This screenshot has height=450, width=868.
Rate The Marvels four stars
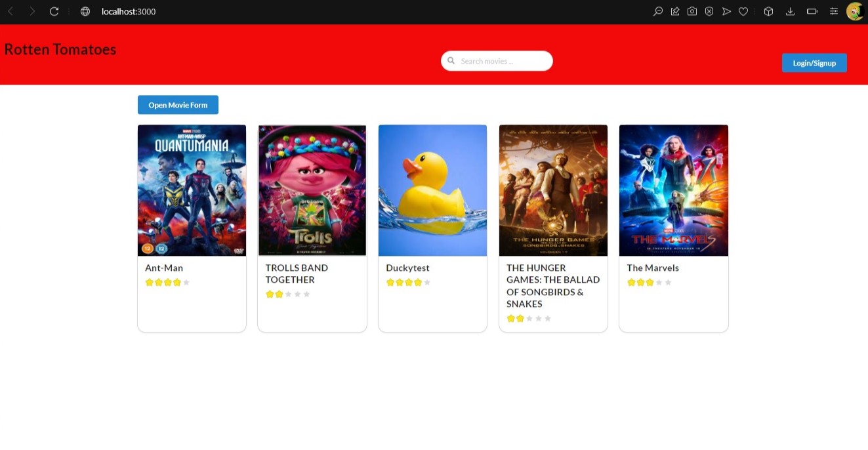[x=659, y=282]
